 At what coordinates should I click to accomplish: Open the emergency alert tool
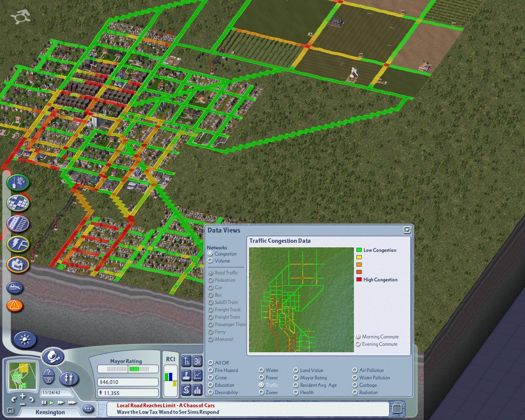pos(15,305)
